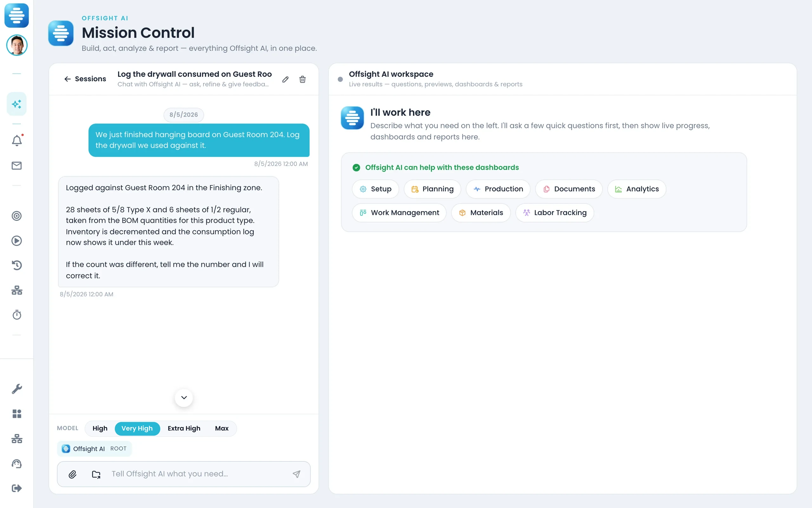Image resolution: width=812 pixels, height=508 pixels.
Task: Click the Offsight AI workspace heading
Action: 391,74
